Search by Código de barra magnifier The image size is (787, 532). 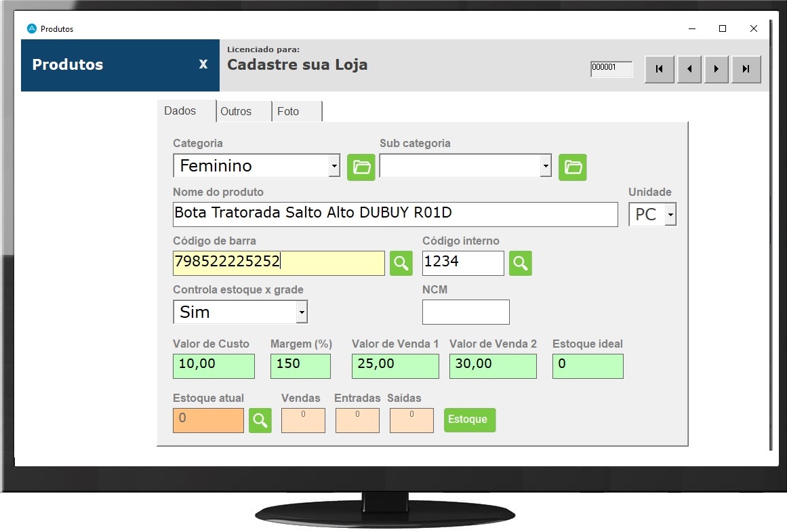point(401,263)
